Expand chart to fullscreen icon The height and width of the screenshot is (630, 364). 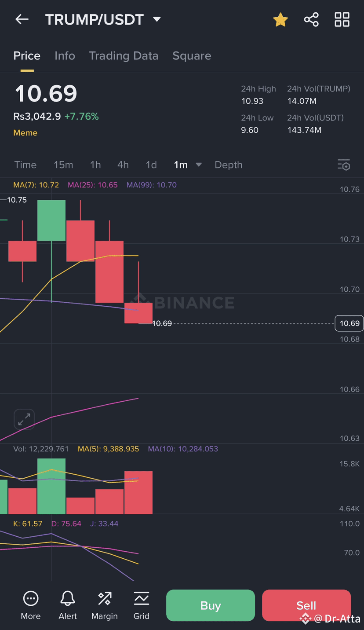tap(24, 419)
